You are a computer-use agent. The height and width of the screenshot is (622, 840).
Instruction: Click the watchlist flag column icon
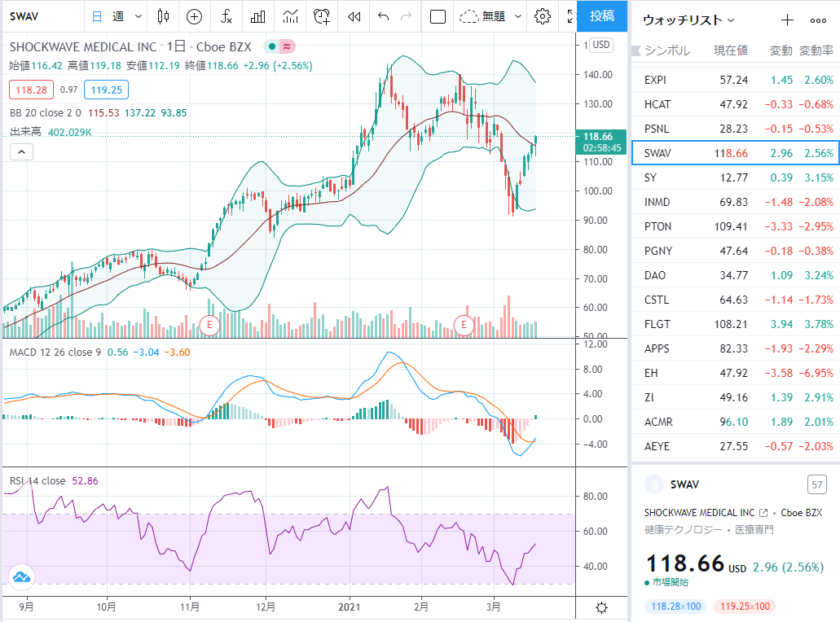click(x=636, y=50)
